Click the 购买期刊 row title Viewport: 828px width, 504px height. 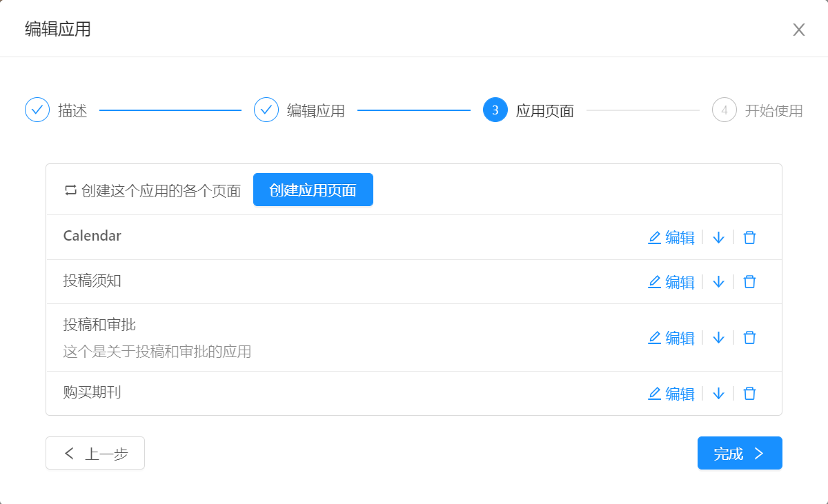point(92,392)
